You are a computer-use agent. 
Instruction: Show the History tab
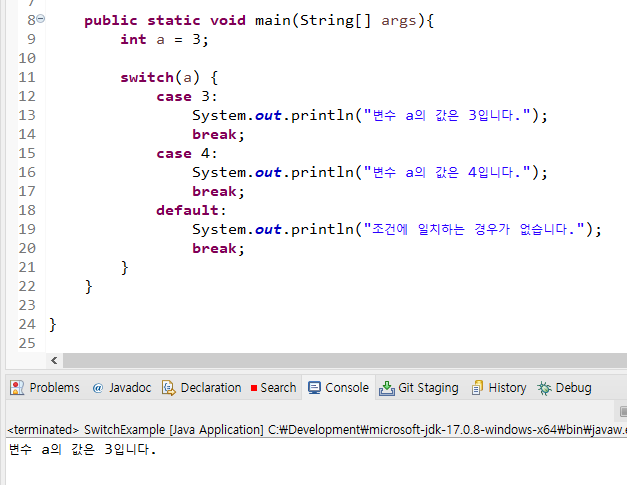click(499, 387)
